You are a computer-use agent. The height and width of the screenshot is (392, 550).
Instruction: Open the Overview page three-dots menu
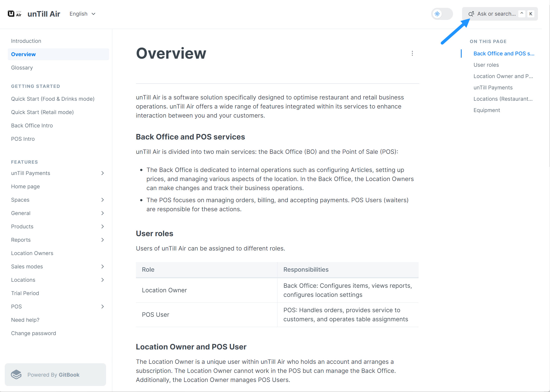[412, 53]
